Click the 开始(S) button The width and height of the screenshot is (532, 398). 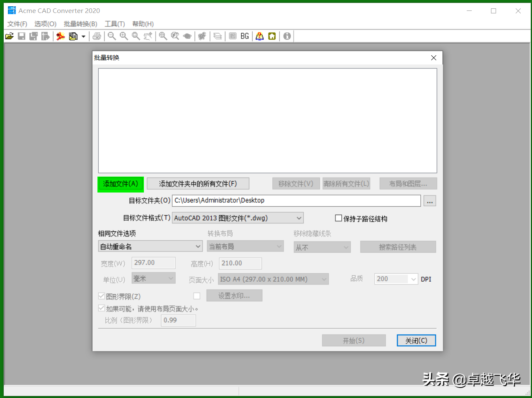tap(354, 341)
